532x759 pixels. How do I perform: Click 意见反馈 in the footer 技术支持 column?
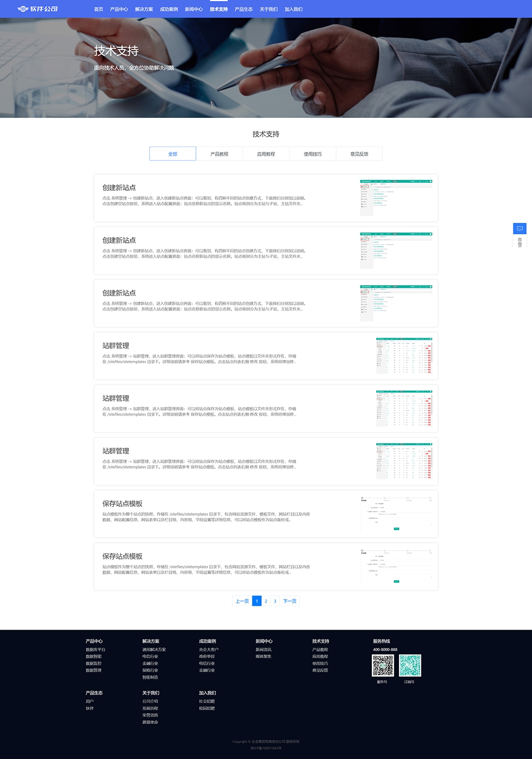[x=320, y=670]
